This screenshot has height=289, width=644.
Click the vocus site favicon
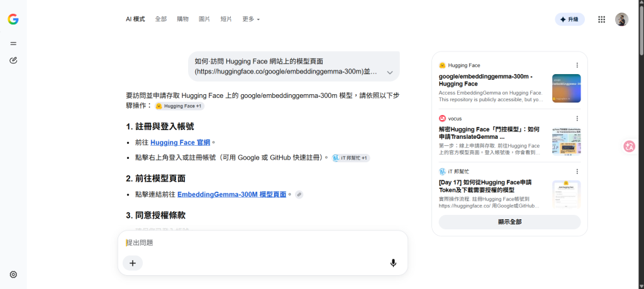click(x=442, y=119)
